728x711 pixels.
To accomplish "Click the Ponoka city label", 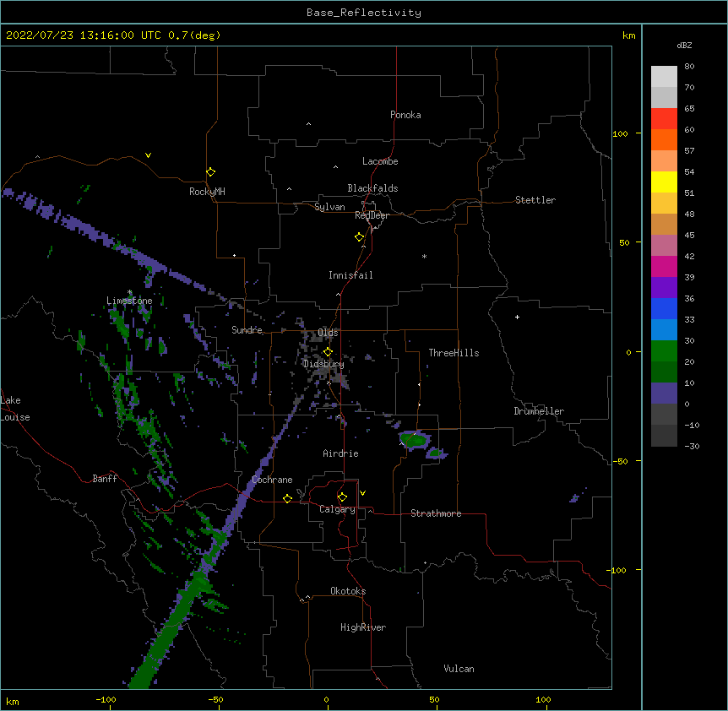I will (x=405, y=115).
